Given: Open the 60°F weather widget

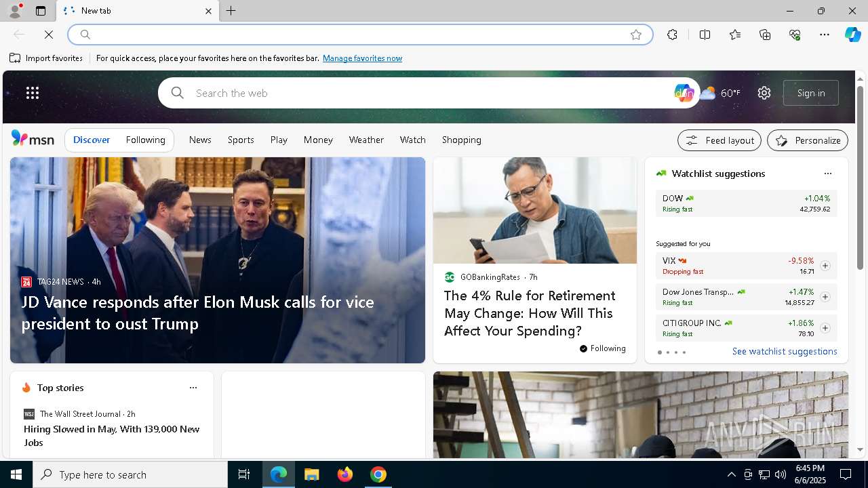Looking at the screenshot, I should click(720, 93).
